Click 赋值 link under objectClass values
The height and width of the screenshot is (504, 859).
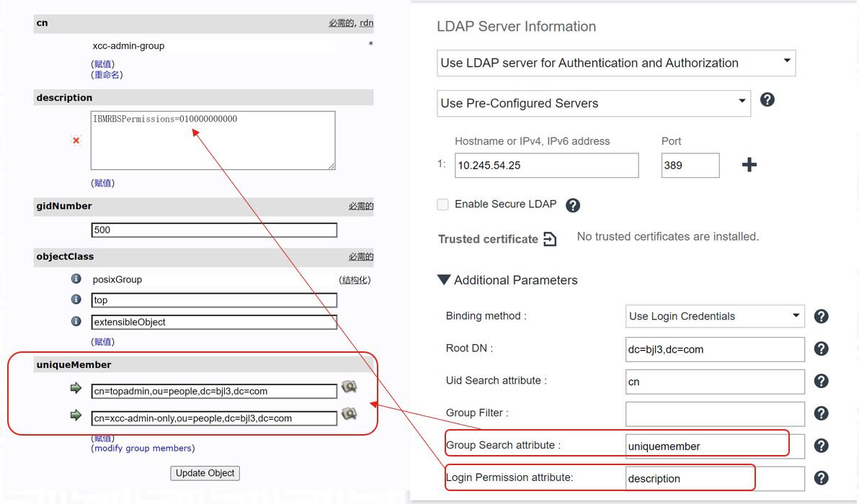(102, 341)
